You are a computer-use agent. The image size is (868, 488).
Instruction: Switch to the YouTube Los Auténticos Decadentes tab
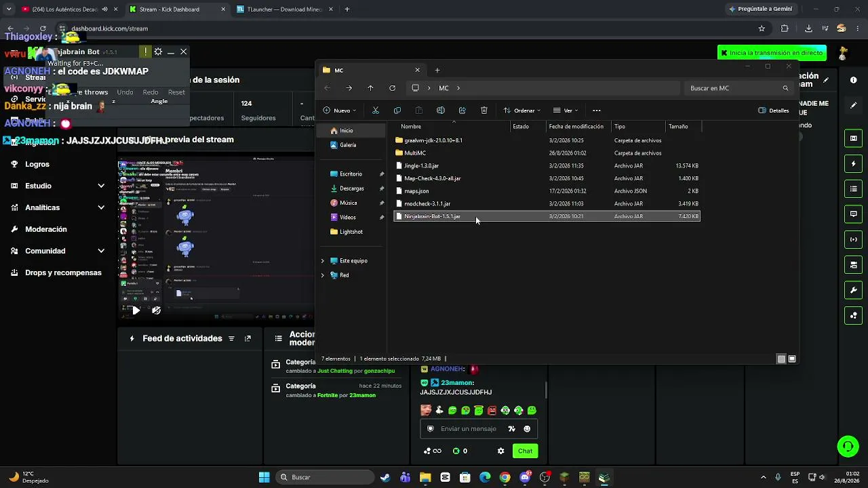pos(68,9)
